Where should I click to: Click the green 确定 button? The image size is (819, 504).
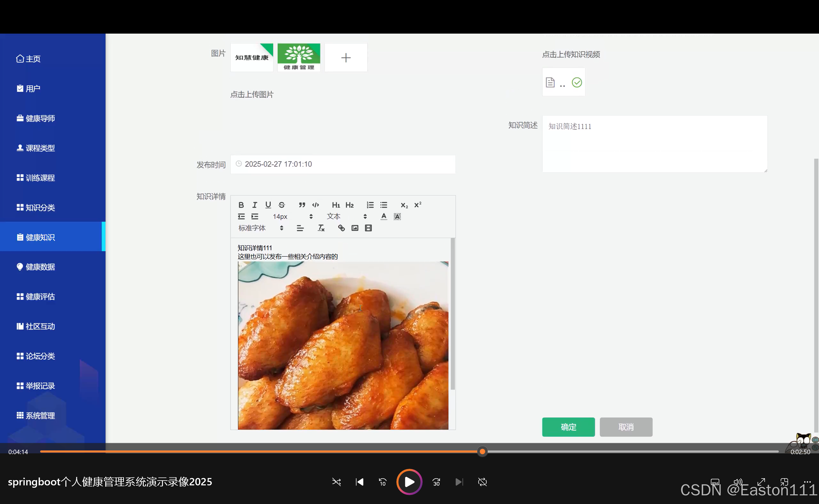coord(568,427)
